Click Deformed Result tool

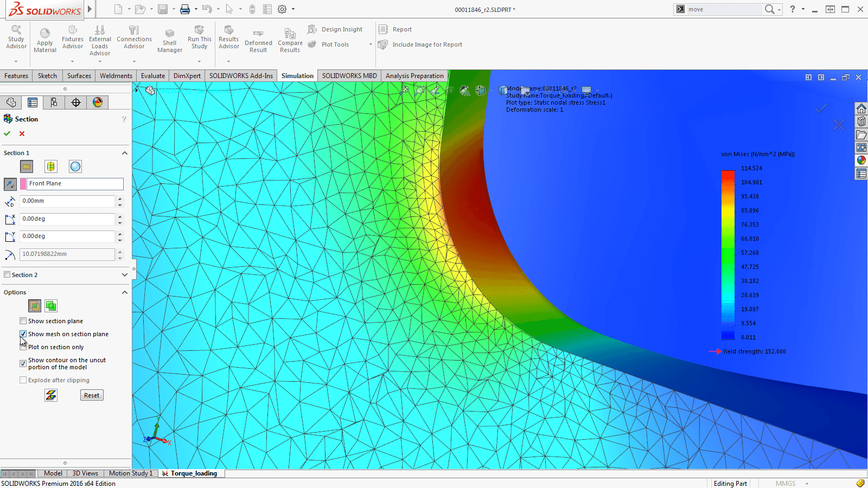[x=258, y=41]
